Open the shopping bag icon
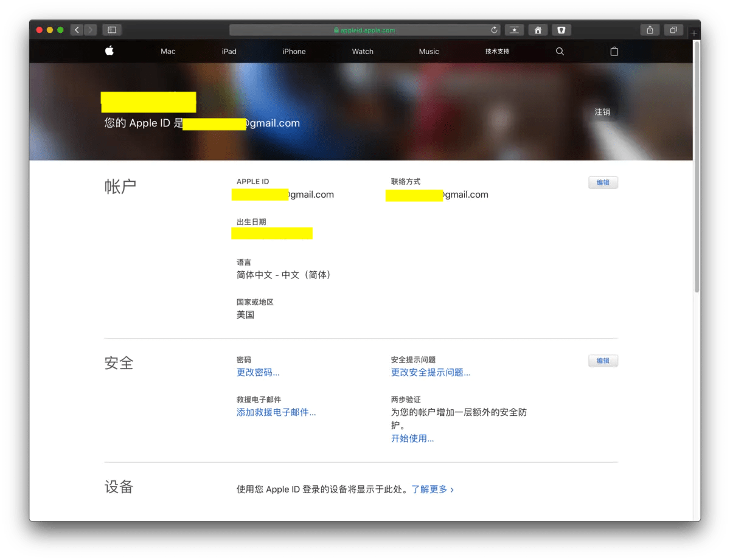This screenshot has width=730, height=560. tap(614, 52)
